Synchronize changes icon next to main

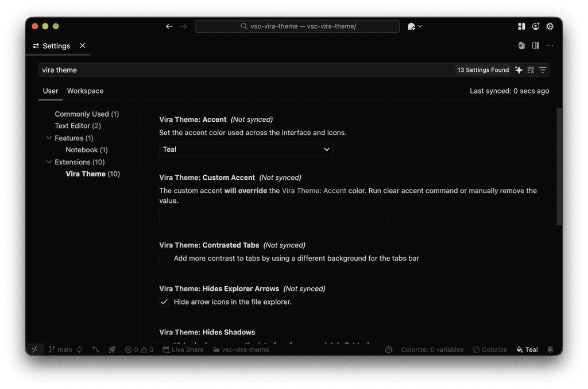pyautogui.click(x=79, y=349)
